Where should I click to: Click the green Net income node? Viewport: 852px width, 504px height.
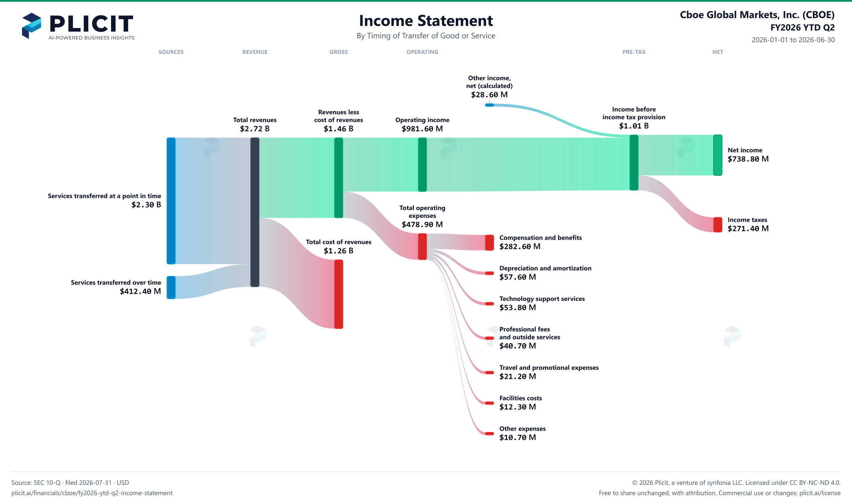click(718, 155)
